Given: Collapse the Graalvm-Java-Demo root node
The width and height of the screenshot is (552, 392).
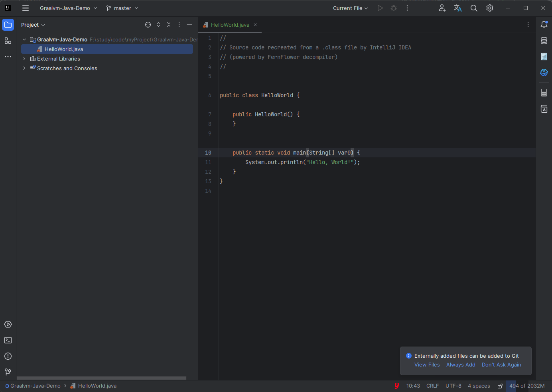Looking at the screenshot, I should pos(24,39).
